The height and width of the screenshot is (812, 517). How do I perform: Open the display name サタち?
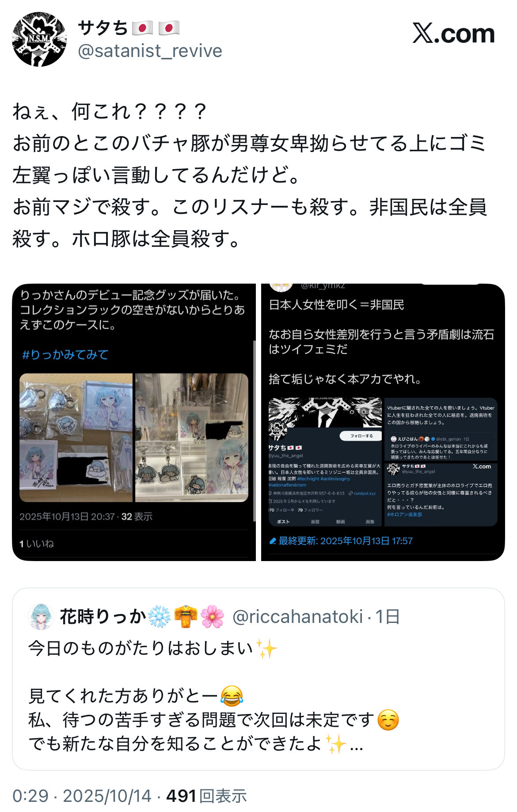tap(103, 28)
